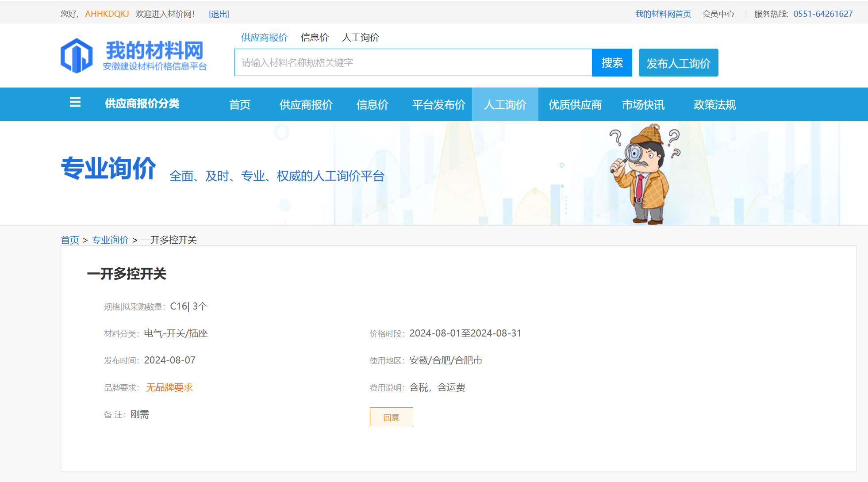Open 政策法规 navigation item
The image size is (868, 482).
tap(714, 105)
